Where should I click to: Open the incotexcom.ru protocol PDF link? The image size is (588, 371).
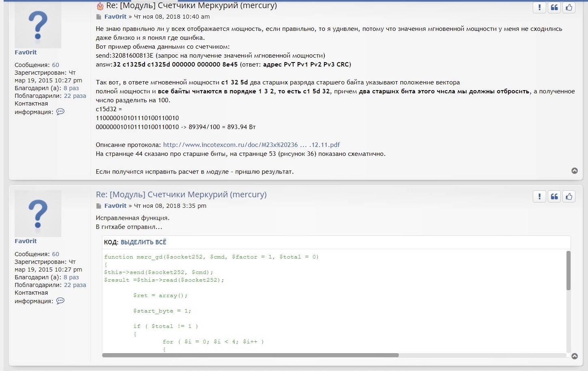point(251,145)
